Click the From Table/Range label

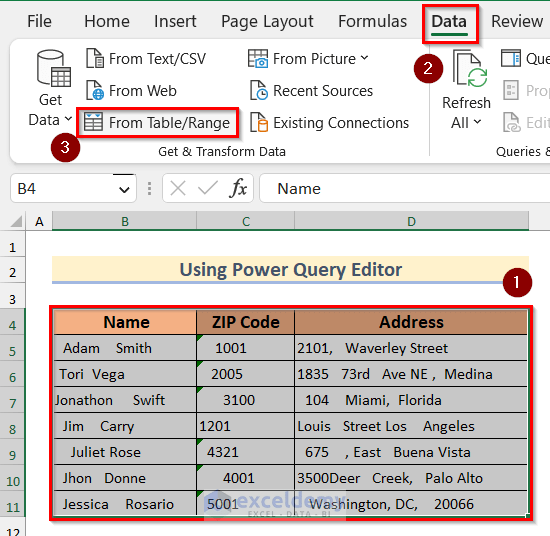coord(169,123)
